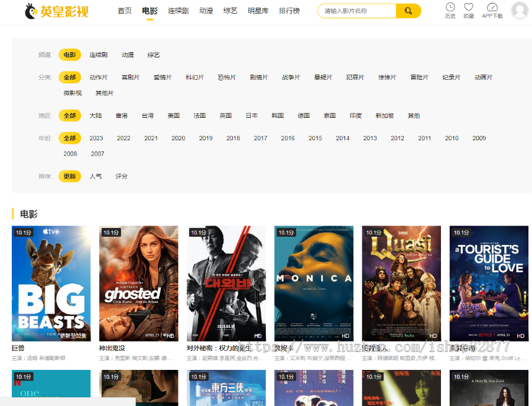Select 电影 in the 频道 filter row
532x406 pixels.
coord(70,54)
